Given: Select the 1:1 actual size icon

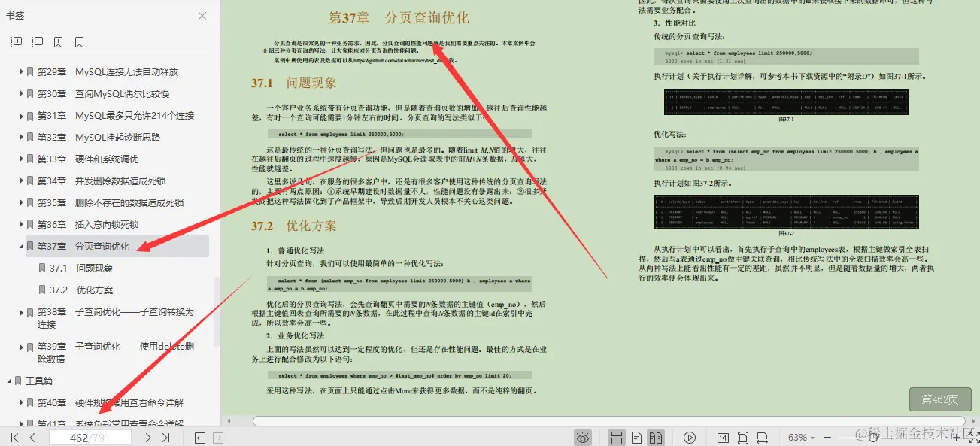Looking at the screenshot, I should [x=723, y=437].
